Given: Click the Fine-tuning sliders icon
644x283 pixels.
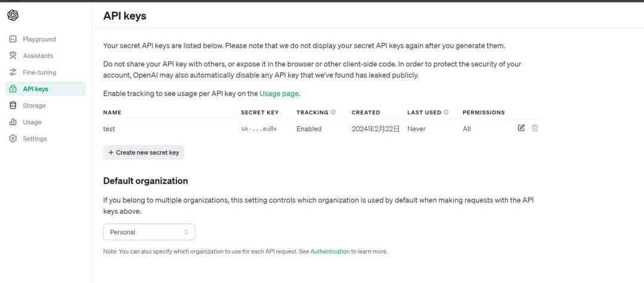Looking at the screenshot, I should 13,72.
